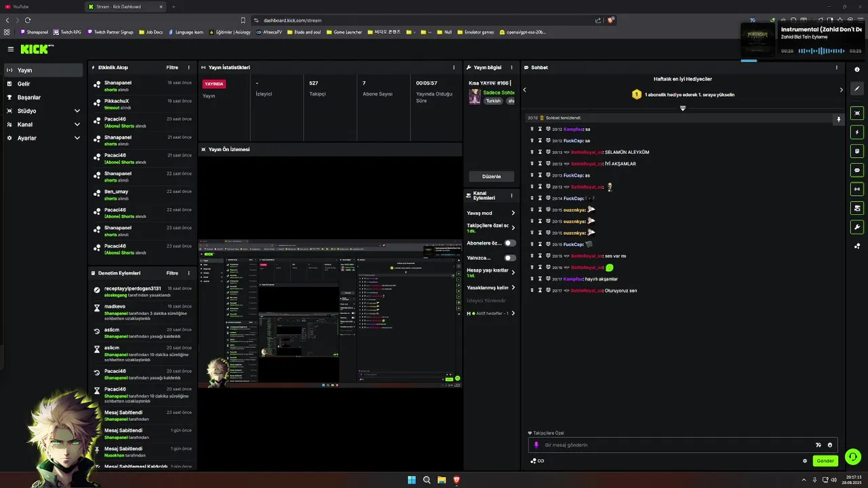Open the volume icon in system tray

click(x=834, y=480)
